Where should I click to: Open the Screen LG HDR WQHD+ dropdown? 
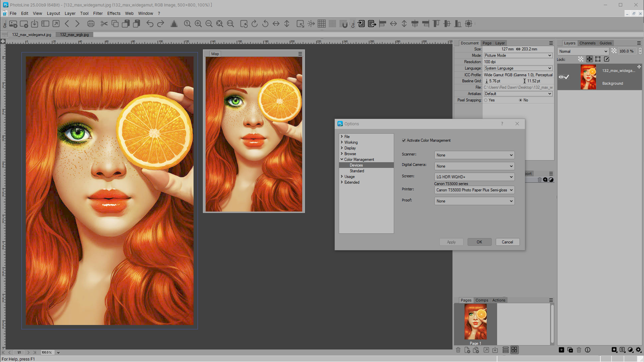(x=474, y=177)
